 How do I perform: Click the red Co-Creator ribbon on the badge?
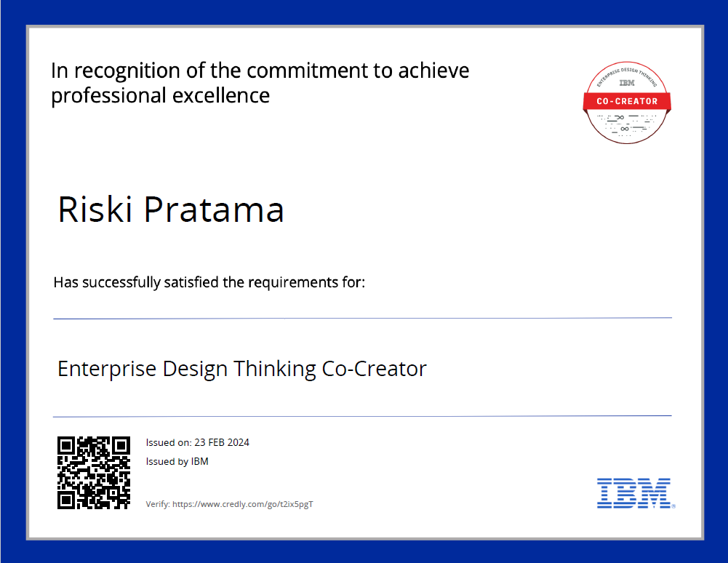(x=627, y=101)
